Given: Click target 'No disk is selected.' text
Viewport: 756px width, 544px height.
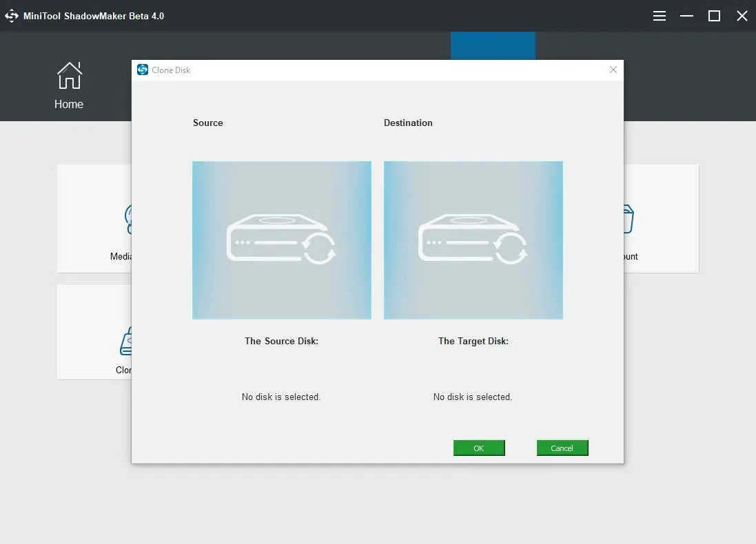Looking at the screenshot, I should pos(473,397).
